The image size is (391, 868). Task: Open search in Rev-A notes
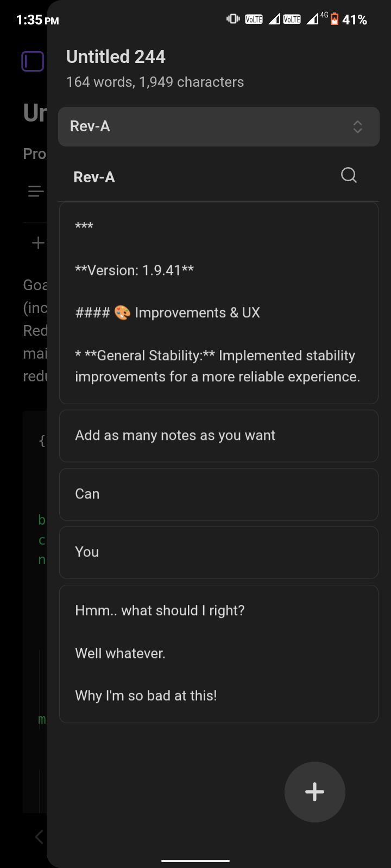pos(349,175)
